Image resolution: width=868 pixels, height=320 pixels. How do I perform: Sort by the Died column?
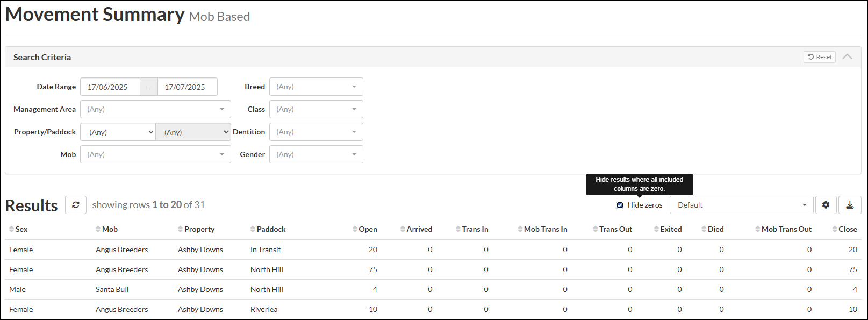click(715, 229)
